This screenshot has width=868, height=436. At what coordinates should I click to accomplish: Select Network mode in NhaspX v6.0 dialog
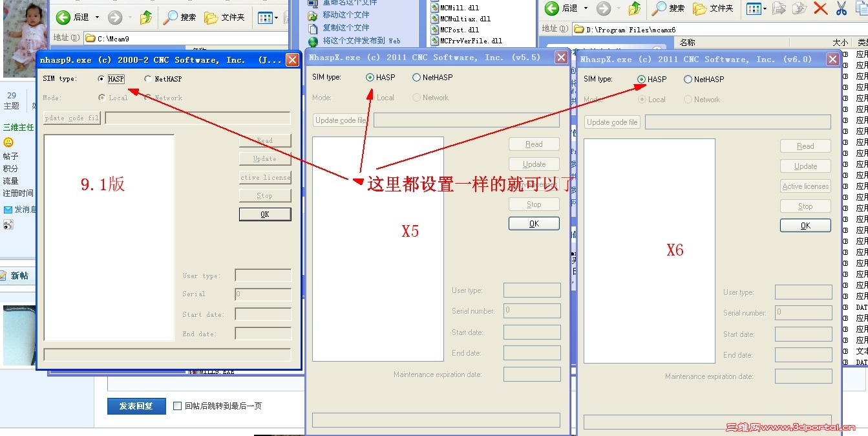(688, 100)
